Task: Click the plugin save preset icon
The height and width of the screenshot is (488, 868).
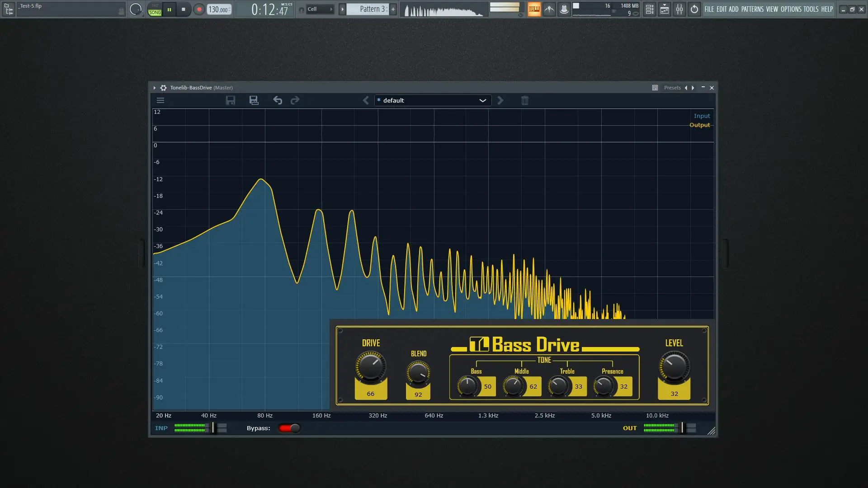Action: pos(231,100)
